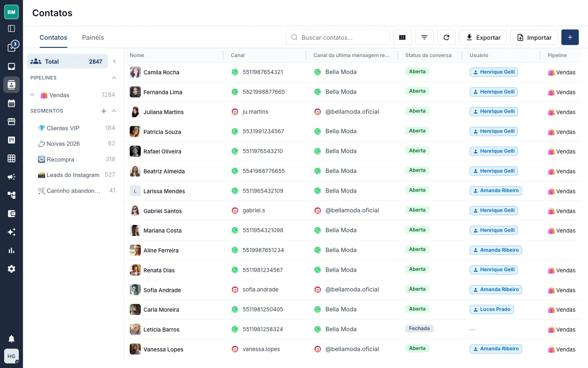Click Fechada status in Letícia Barros row
The image size is (588, 368).
(419, 329)
